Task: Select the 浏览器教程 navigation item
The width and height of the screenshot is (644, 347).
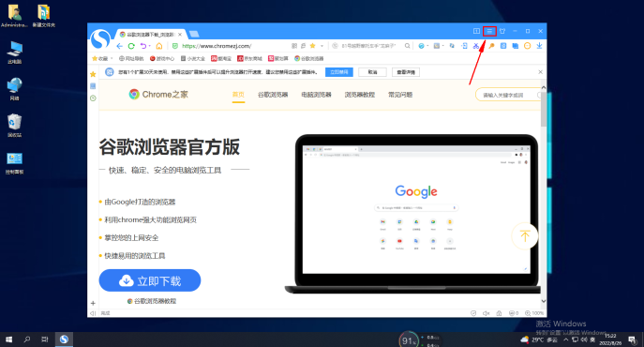Action: (360, 95)
